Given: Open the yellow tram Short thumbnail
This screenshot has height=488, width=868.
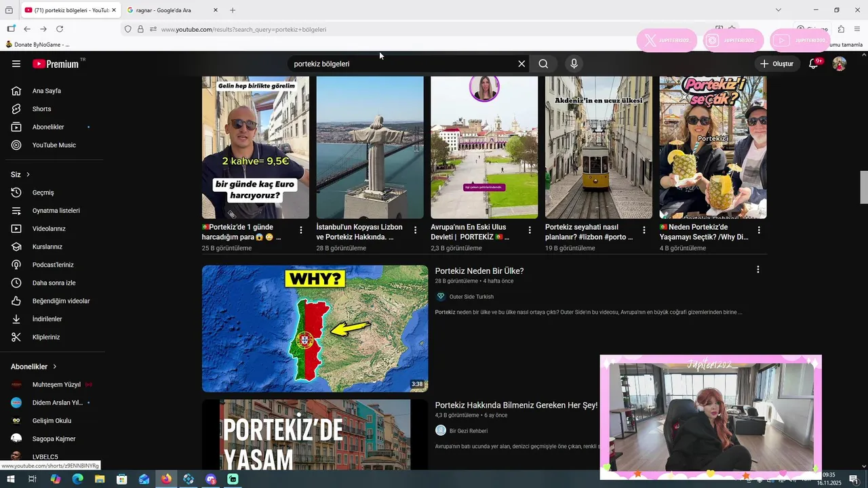Looking at the screenshot, I should click(x=599, y=147).
